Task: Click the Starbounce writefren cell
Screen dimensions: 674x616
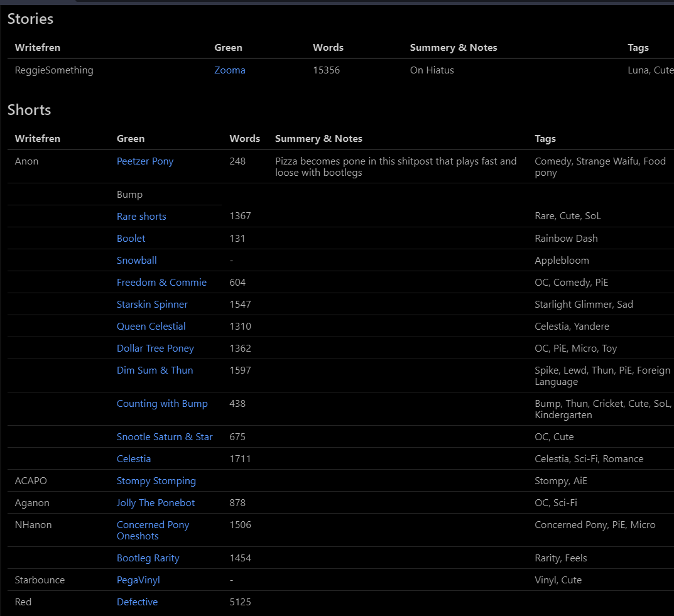Action: click(40, 580)
